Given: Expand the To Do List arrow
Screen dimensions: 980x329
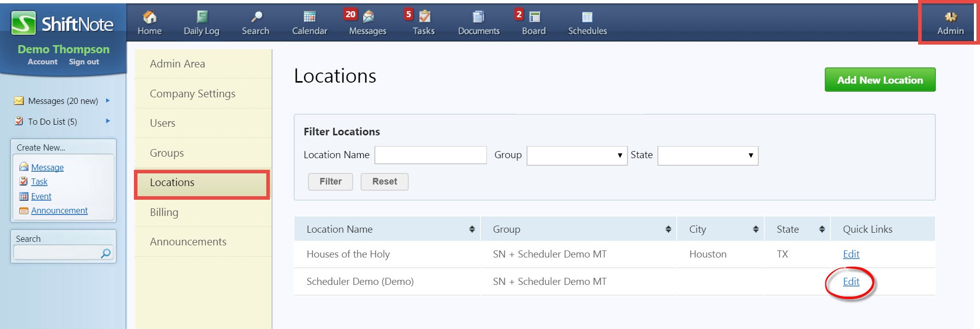Looking at the screenshot, I should point(108,121).
